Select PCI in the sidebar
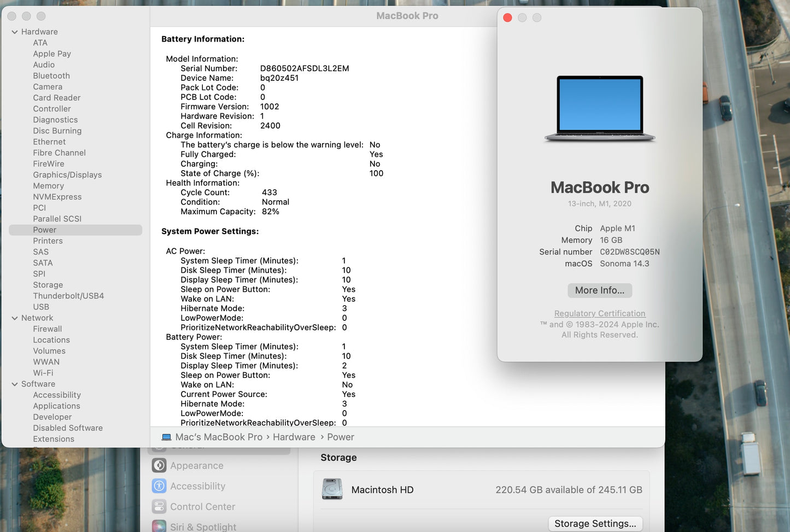This screenshot has height=532, width=790. [39, 208]
